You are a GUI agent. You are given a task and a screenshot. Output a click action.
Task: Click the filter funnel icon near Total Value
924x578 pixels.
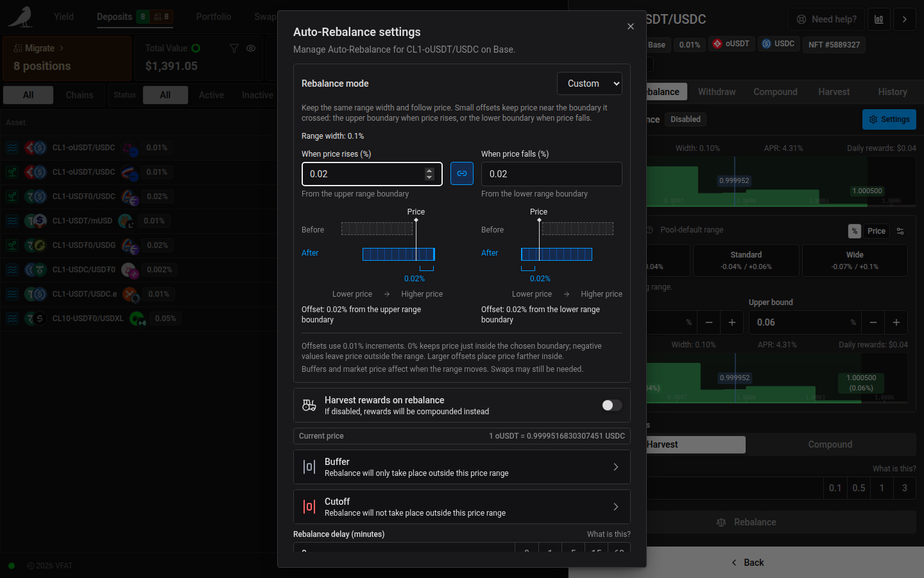[234, 48]
